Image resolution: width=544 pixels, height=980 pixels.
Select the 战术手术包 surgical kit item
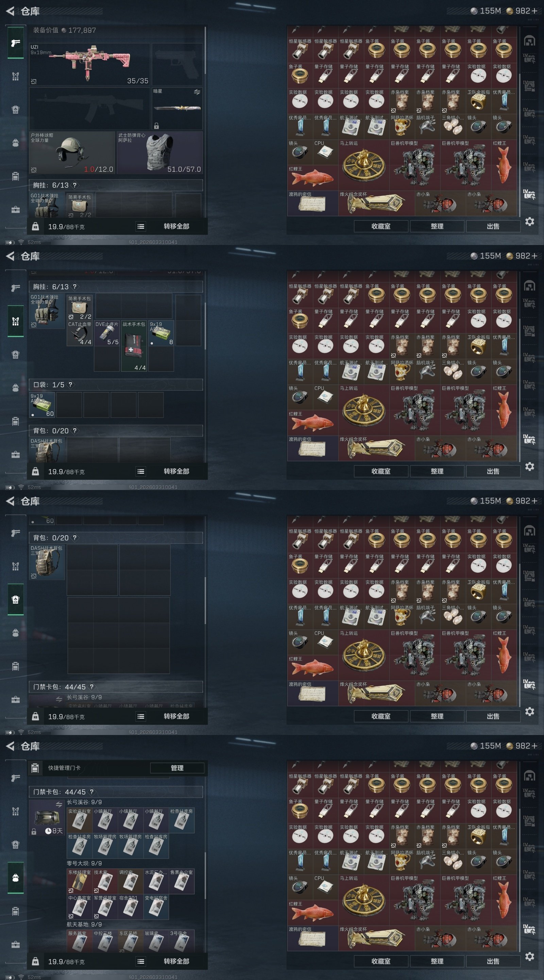(134, 346)
